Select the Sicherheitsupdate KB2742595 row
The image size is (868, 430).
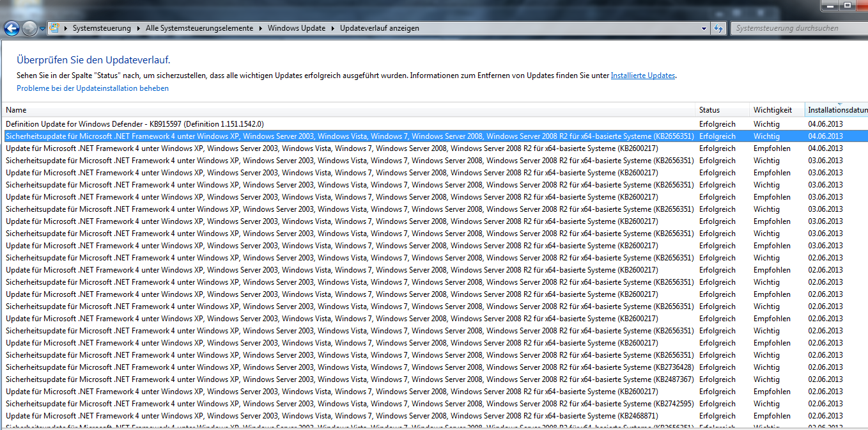pos(435,404)
